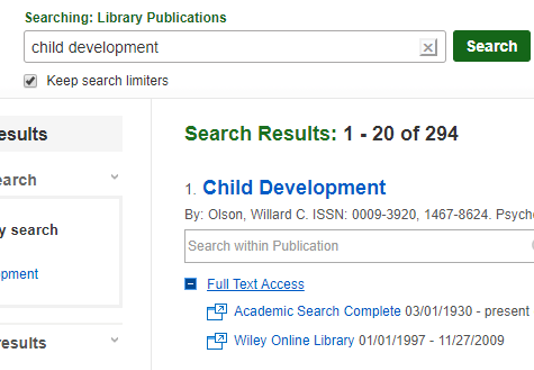Screen dimensions: 534x370
Task: Open the Child Development result title
Action: pos(294,187)
